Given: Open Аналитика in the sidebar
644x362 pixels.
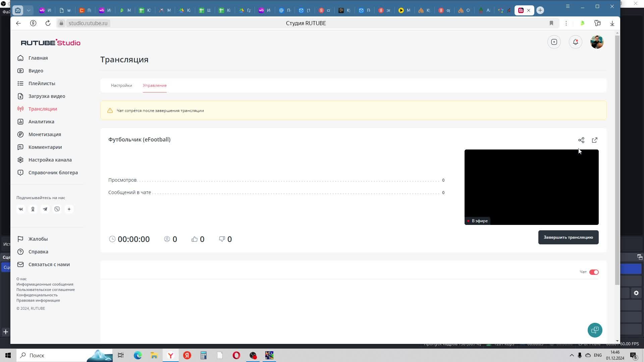Looking at the screenshot, I should click(x=41, y=122).
